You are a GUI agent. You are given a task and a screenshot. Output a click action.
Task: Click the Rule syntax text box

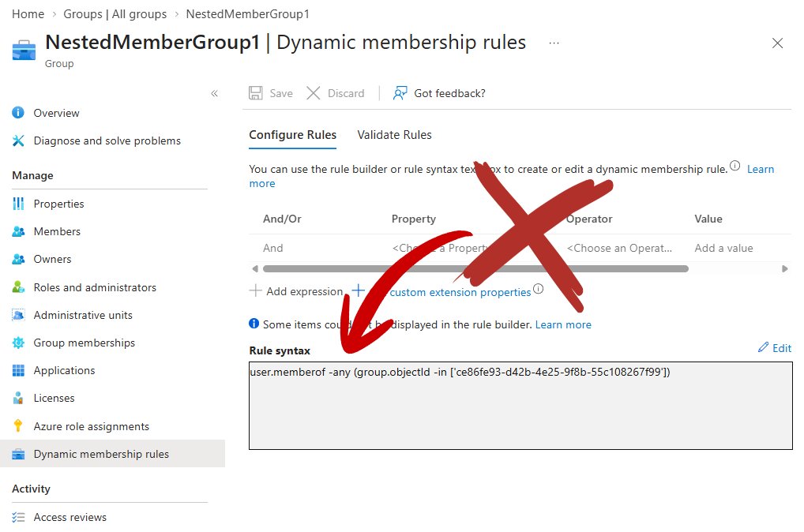tap(521, 406)
